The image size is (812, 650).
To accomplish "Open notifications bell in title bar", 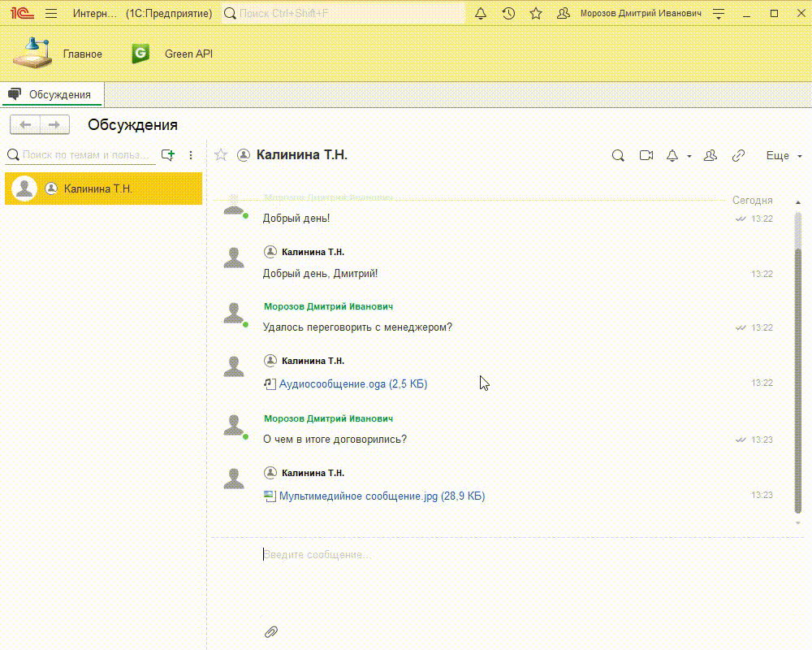I will pos(481,14).
